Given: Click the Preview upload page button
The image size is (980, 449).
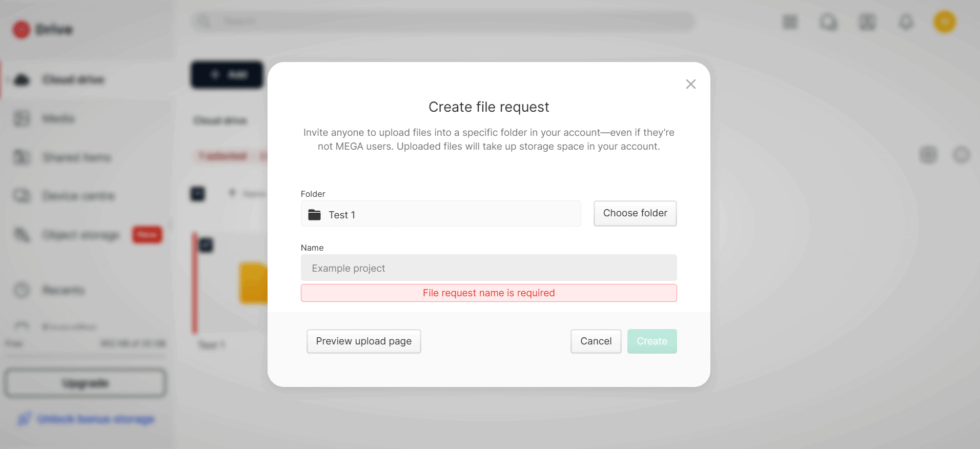Looking at the screenshot, I should coord(363,341).
